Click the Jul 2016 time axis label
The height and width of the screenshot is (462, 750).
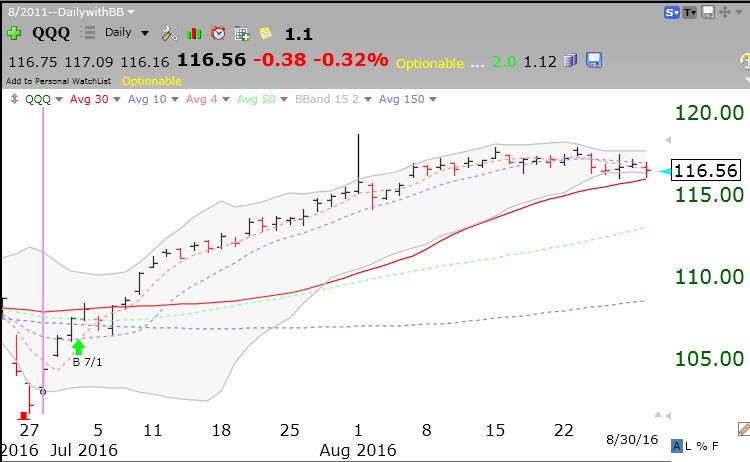(x=84, y=450)
